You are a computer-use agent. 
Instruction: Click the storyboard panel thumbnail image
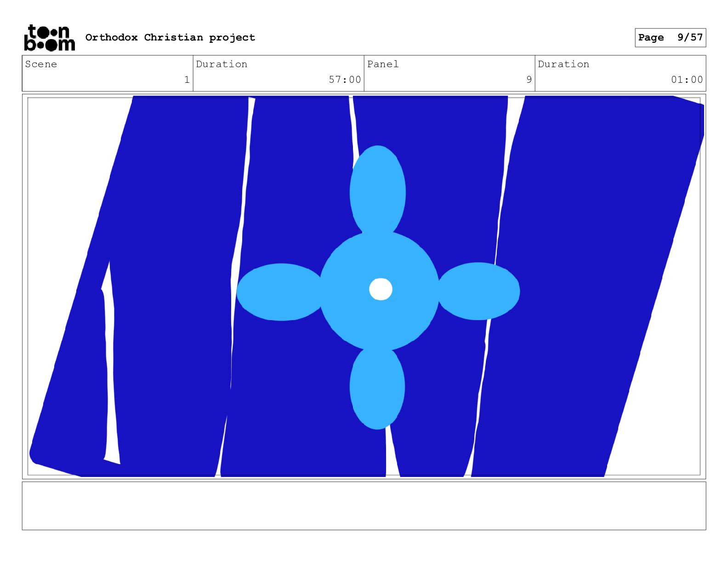(364, 287)
